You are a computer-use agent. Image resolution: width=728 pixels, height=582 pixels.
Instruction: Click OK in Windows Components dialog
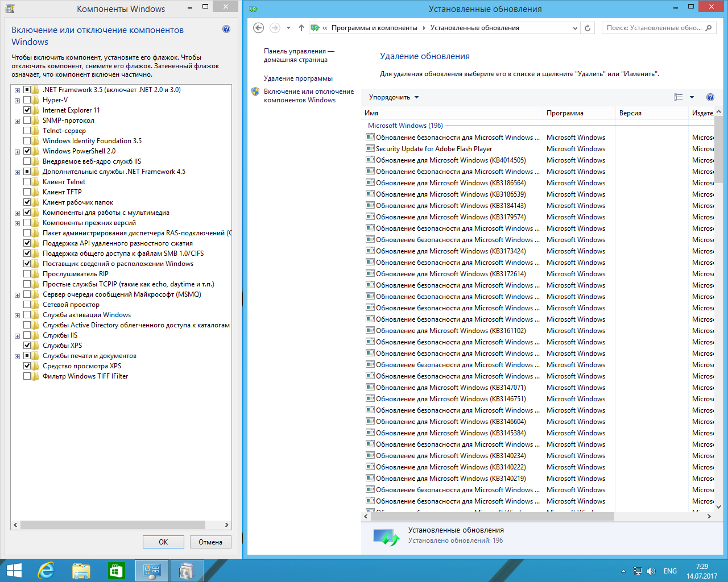tap(163, 542)
